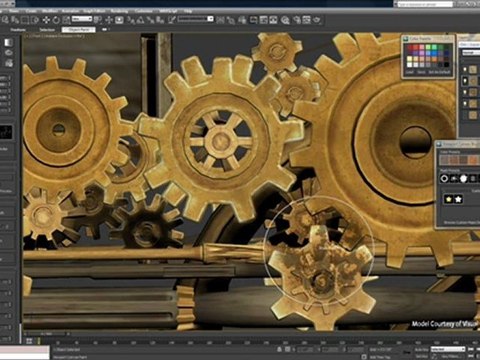The image size is (480, 360).
Task: Pick the white swatch in Color Palette
Action: 410,65
